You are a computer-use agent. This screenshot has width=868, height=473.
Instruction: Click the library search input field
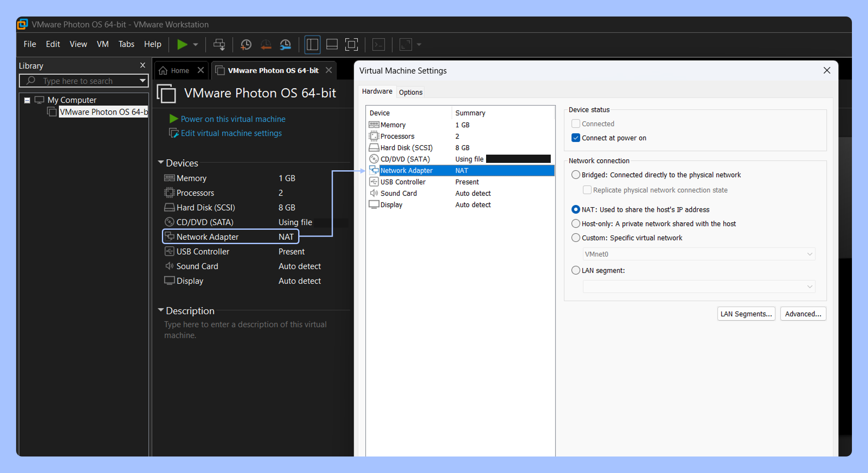(x=84, y=81)
